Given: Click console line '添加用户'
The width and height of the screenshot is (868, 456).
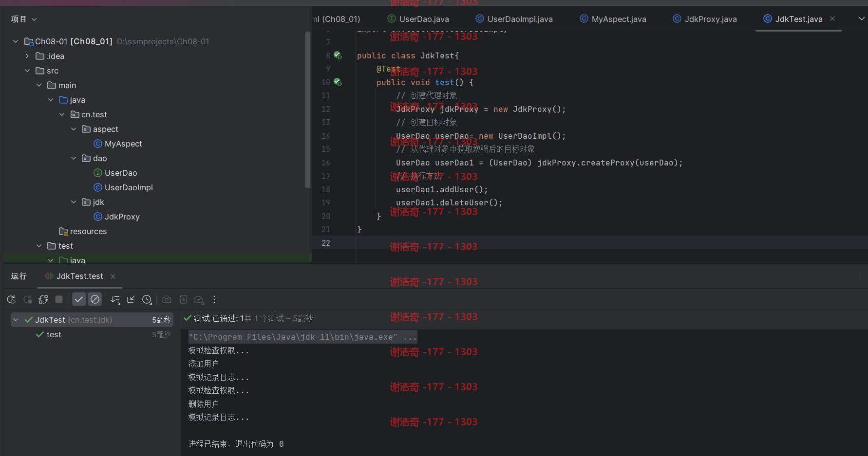Looking at the screenshot, I should 204,364.
